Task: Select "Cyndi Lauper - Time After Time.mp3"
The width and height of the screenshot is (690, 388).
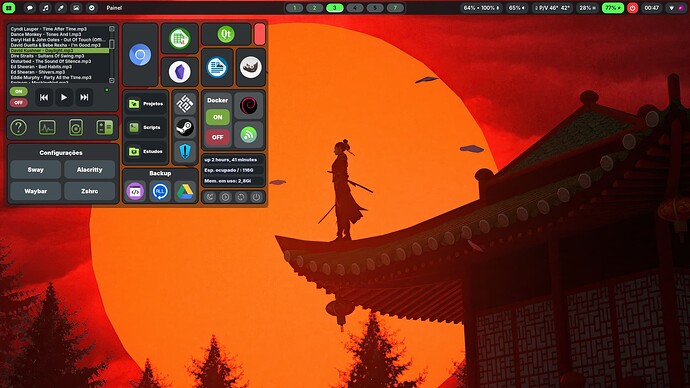Action: (49, 29)
